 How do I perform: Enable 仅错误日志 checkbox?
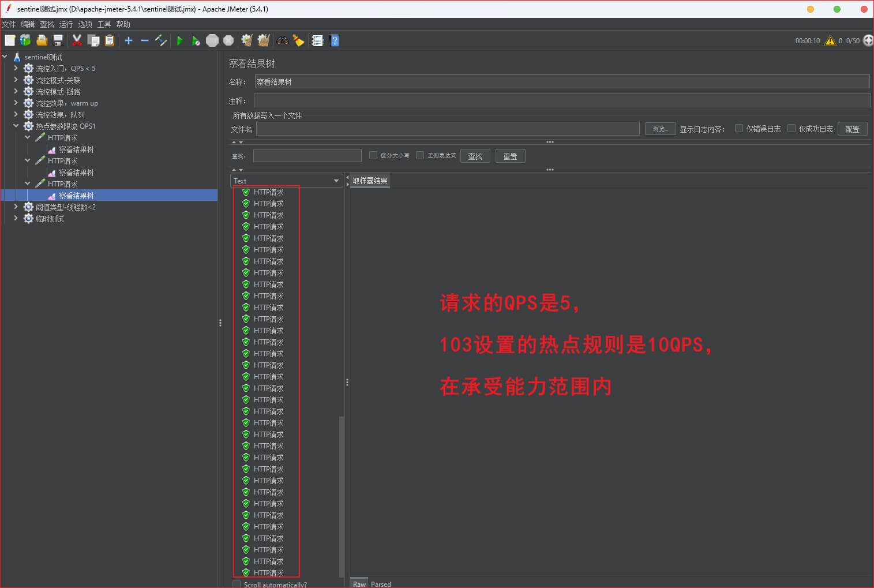[738, 128]
